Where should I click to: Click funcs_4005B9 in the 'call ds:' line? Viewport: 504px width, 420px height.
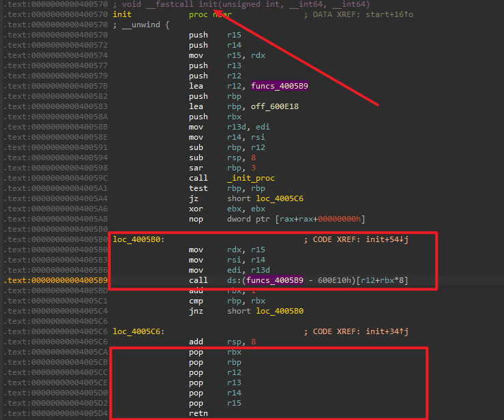pos(275,280)
